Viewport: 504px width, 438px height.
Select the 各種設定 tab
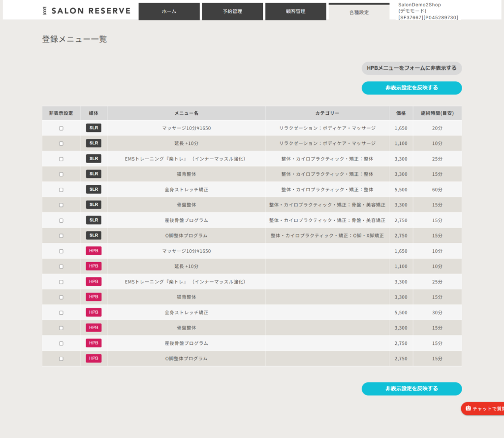click(359, 12)
